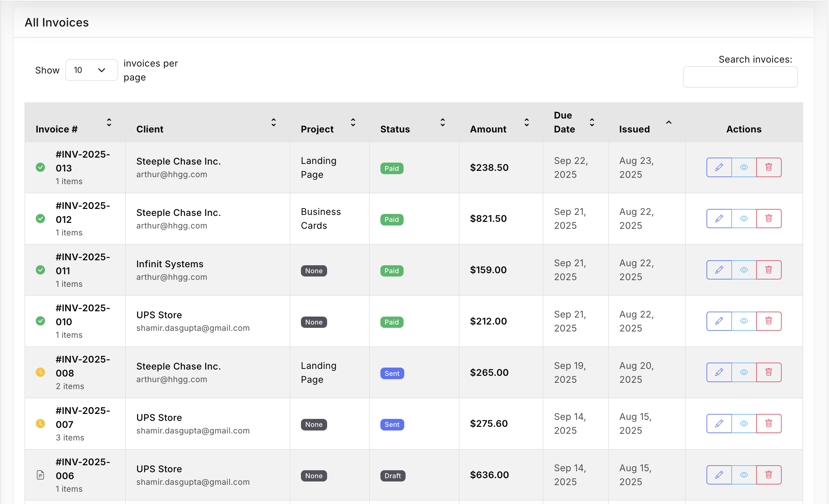Edit invoice #INV-2025-013 with pencil icon
This screenshot has width=829, height=504.
pos(719,167)
